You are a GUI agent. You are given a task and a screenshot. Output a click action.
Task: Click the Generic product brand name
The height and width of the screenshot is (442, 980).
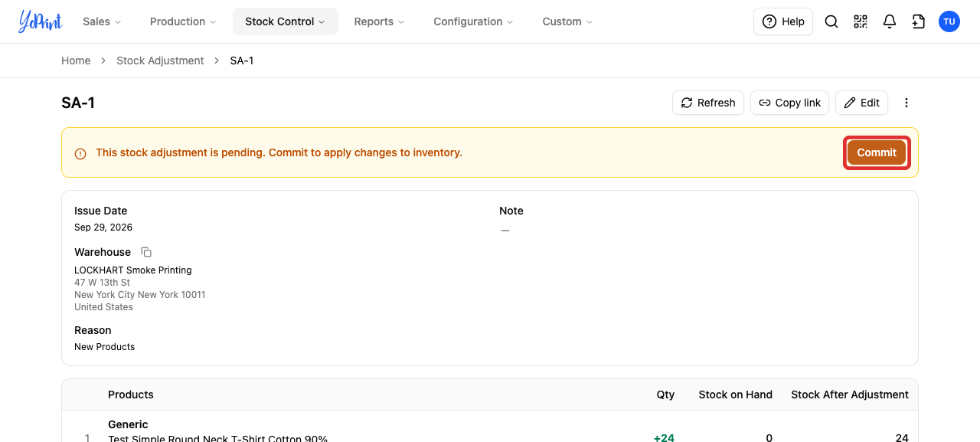coord(128,424)
